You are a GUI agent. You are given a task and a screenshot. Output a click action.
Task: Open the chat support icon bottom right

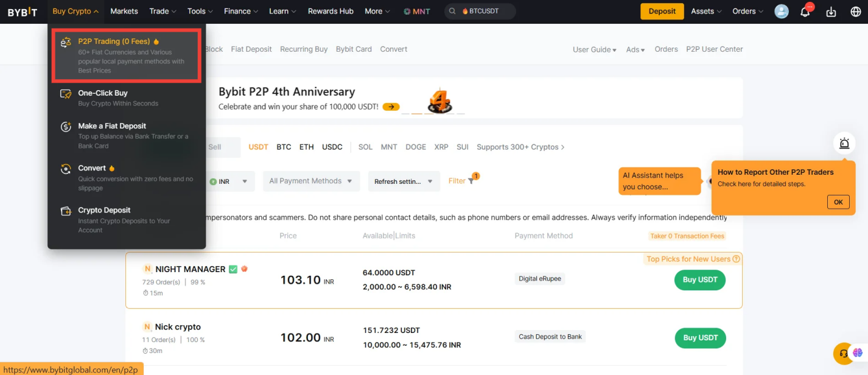click(x=843, y=353)
